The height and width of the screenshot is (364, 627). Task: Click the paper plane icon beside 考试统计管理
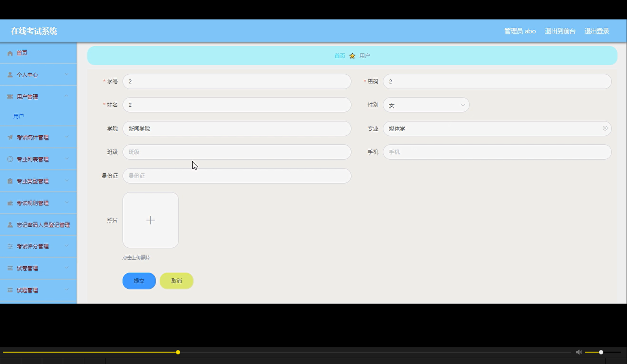pos(10,137)
